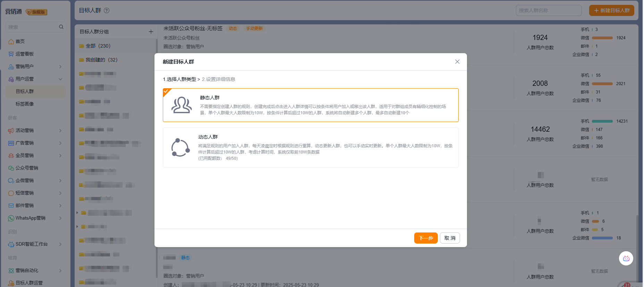Click the 动态 tag on 未活跃公众号粉丝-无标签
644x287 pixels.
(x=233, y=28)
